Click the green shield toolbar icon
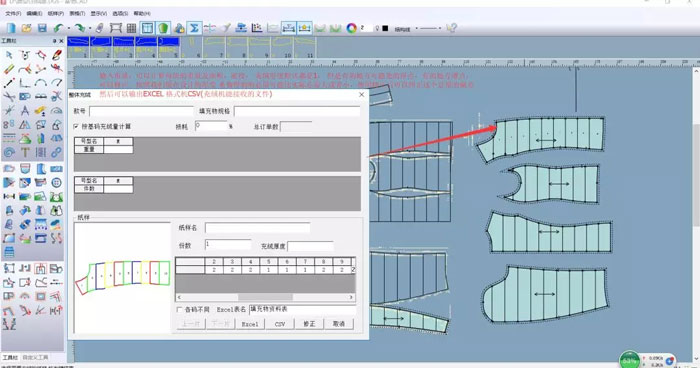Image resolution: width=700 pixels, height=368 pixels. point(163,28)
